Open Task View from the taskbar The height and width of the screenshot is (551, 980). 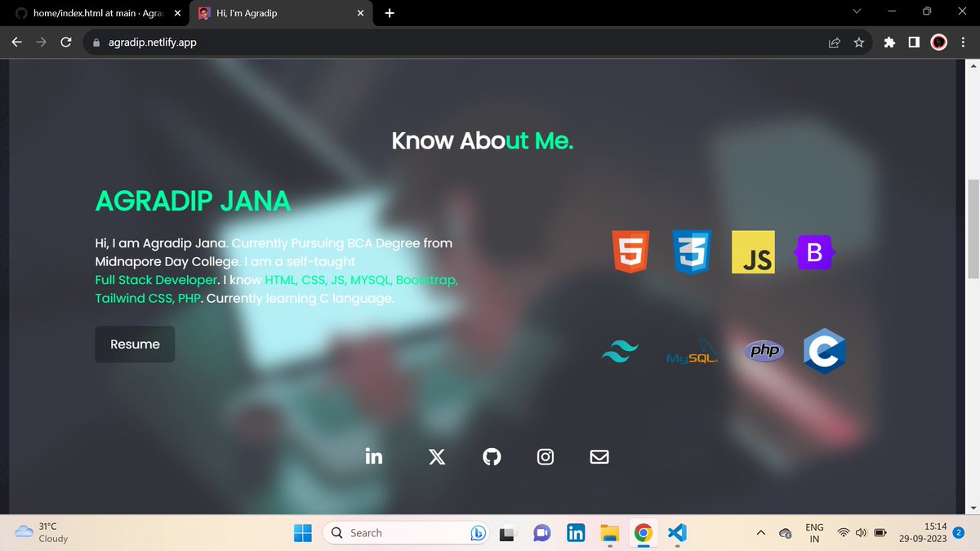click(x=506, y=533)
